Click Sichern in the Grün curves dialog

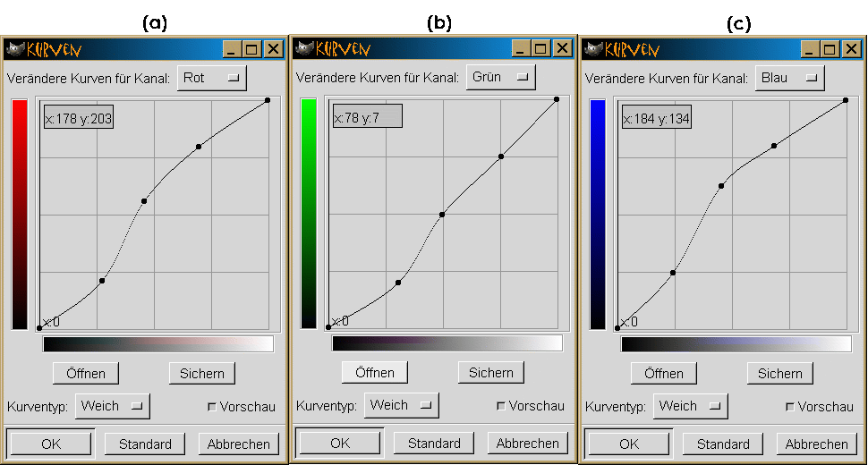coord(490,372)
